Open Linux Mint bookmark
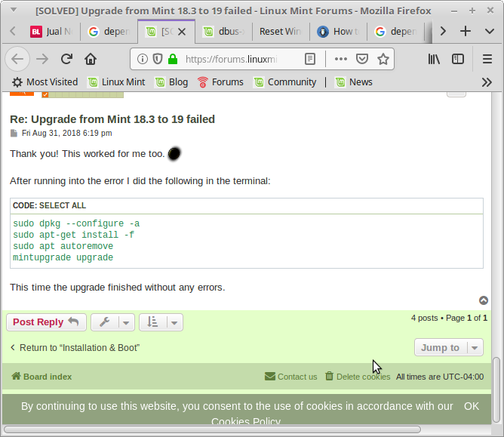504x437 pixels. click(117, 82)
